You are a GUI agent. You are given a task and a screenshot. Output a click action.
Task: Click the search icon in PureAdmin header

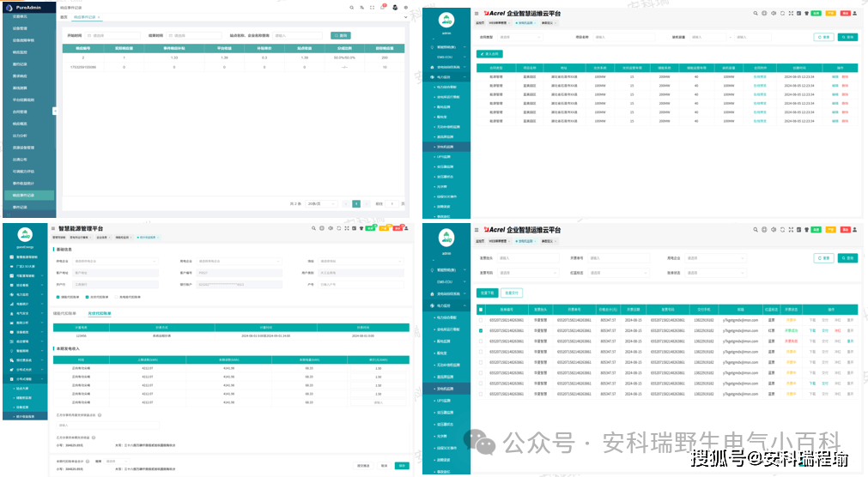click(351, 8)
